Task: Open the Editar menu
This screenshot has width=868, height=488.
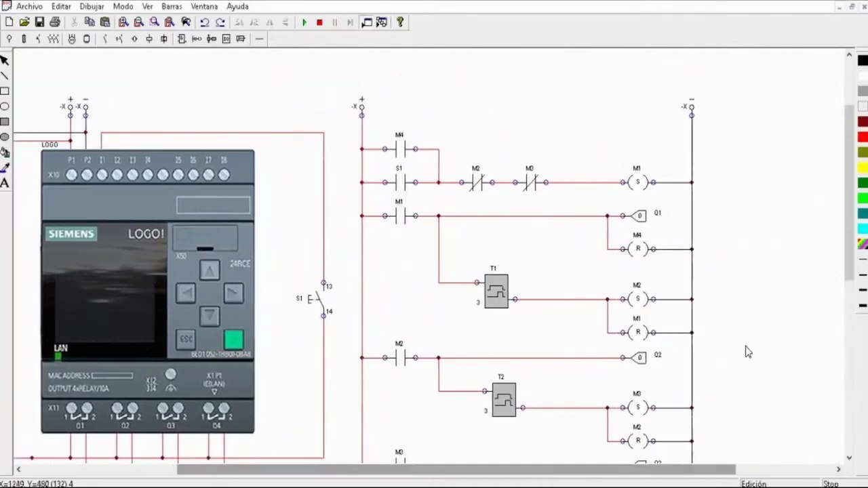Action: (x=61, y=6)
